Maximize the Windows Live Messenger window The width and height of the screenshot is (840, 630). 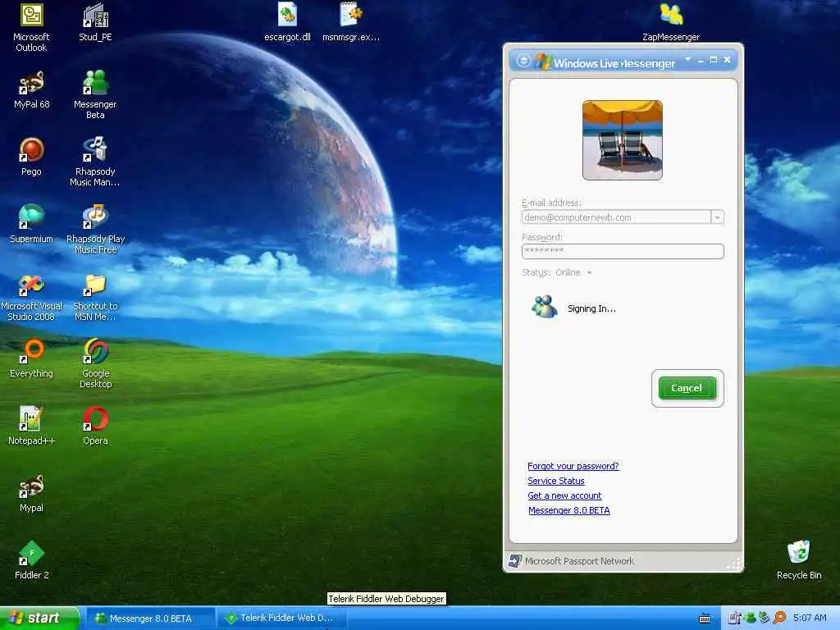point(713,59)
